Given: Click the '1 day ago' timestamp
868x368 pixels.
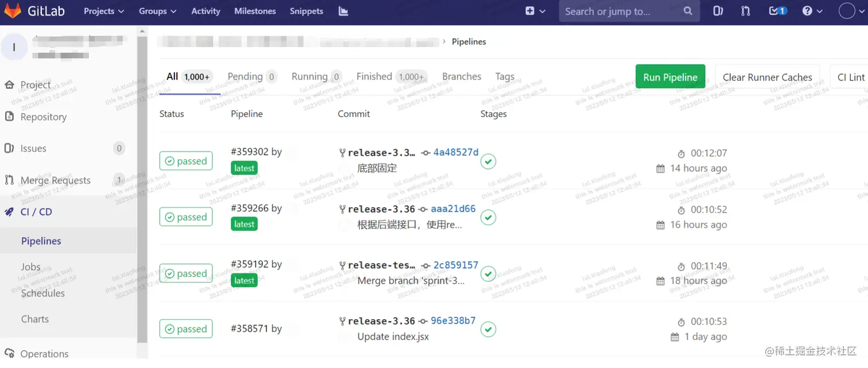Looking at the screenshot, I should pos(706,336).
